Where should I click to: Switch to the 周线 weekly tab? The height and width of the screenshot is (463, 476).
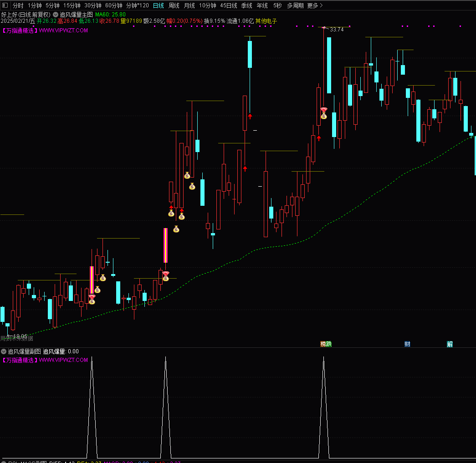tap(174, 5)
